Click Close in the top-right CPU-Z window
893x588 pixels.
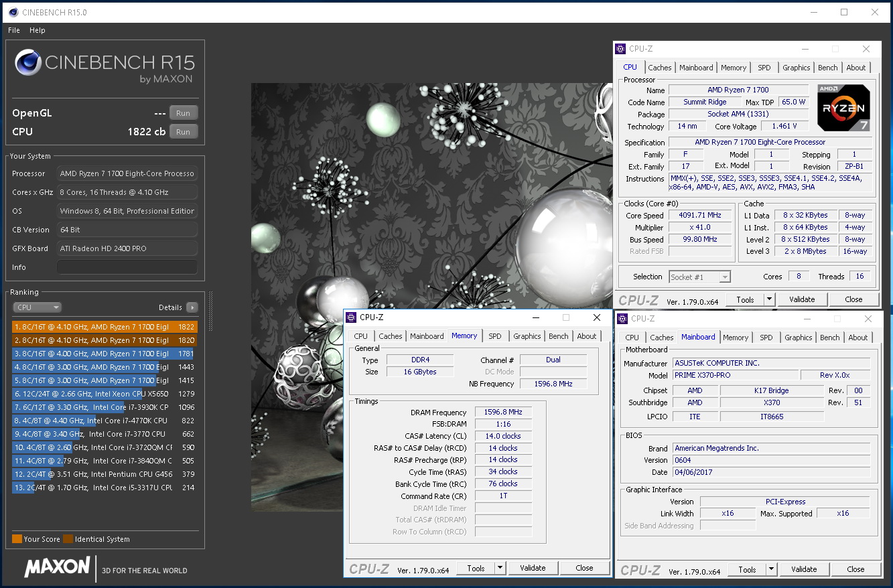point(853,299)
